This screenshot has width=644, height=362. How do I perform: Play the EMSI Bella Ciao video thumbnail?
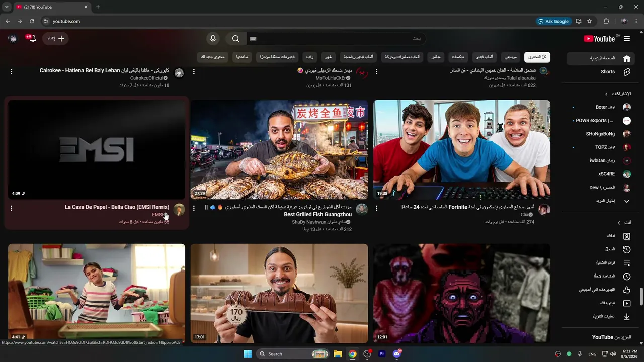click(x=97, y=149)
